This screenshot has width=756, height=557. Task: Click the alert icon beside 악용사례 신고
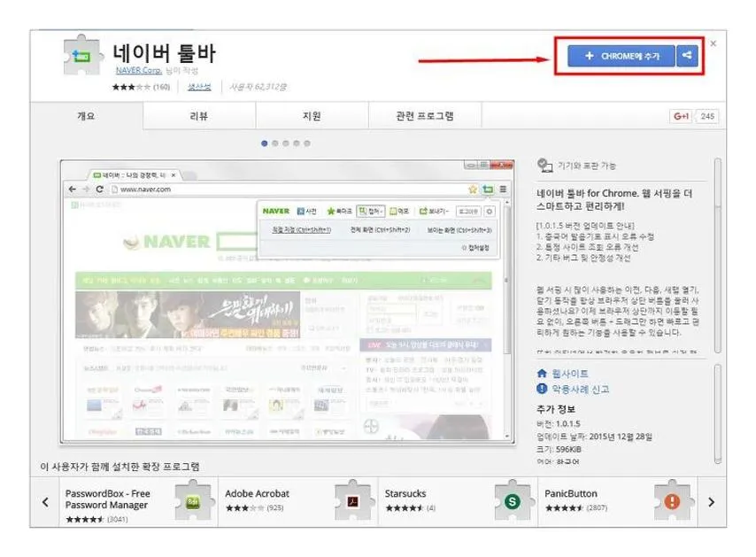click(x=542, y=389)
